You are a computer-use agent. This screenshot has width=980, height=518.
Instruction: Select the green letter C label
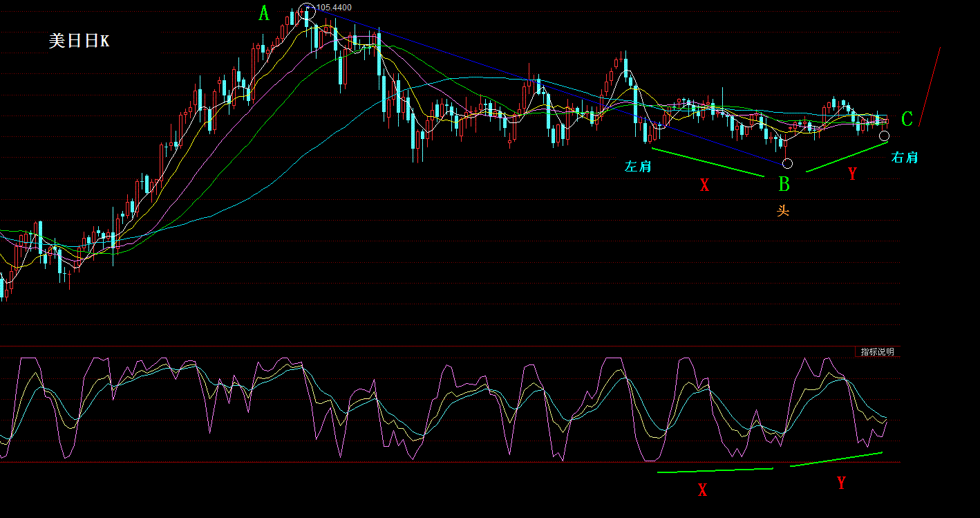point(907,119)
